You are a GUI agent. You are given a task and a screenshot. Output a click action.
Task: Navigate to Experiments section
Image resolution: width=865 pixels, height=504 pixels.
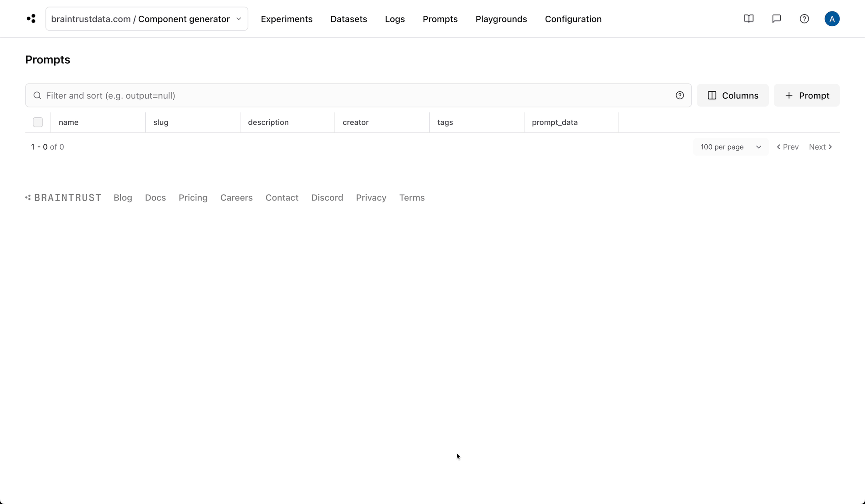pyautogui.click(x=287, y=19)
